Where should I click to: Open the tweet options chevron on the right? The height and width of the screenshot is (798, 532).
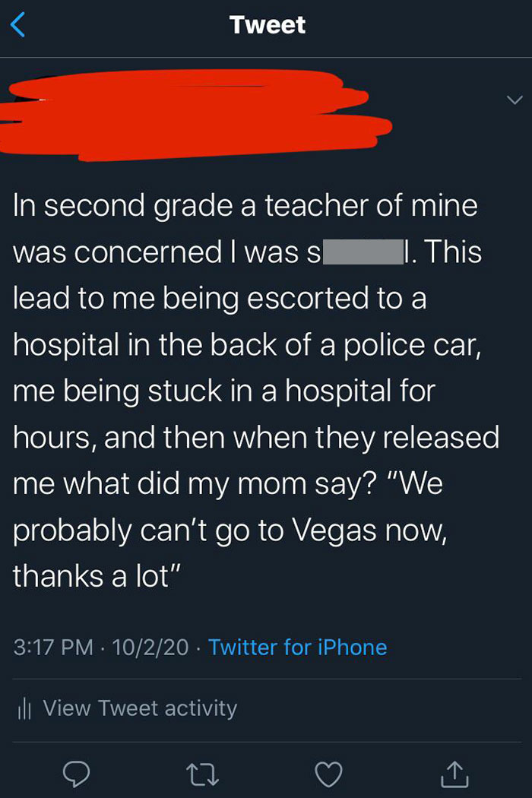coord(515,98)
